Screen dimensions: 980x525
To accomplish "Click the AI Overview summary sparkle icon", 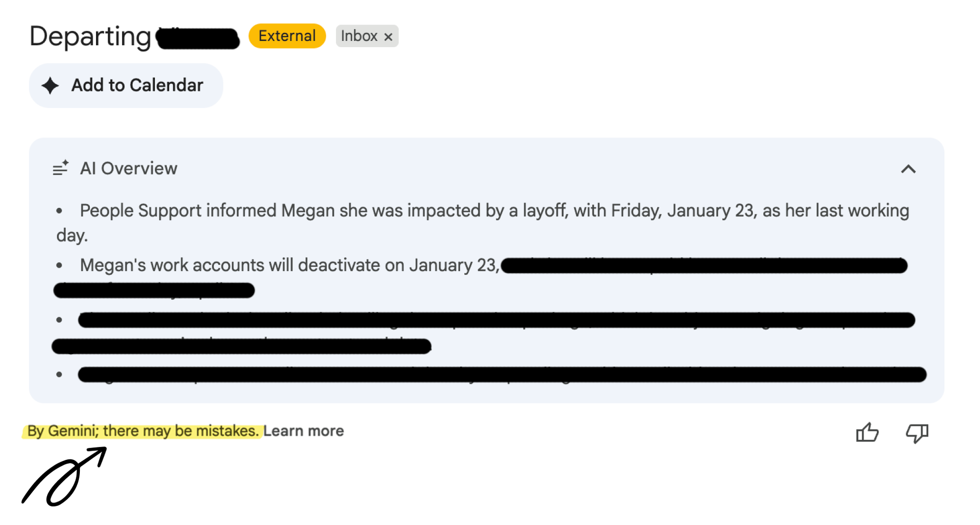I will coord(61,168).
